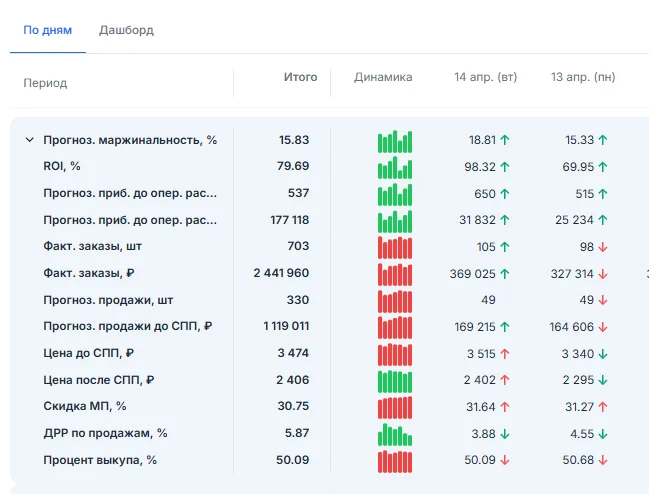
Task: Open the Факт. заказы, шт sparkline chart
Action: tap(395, 247)
